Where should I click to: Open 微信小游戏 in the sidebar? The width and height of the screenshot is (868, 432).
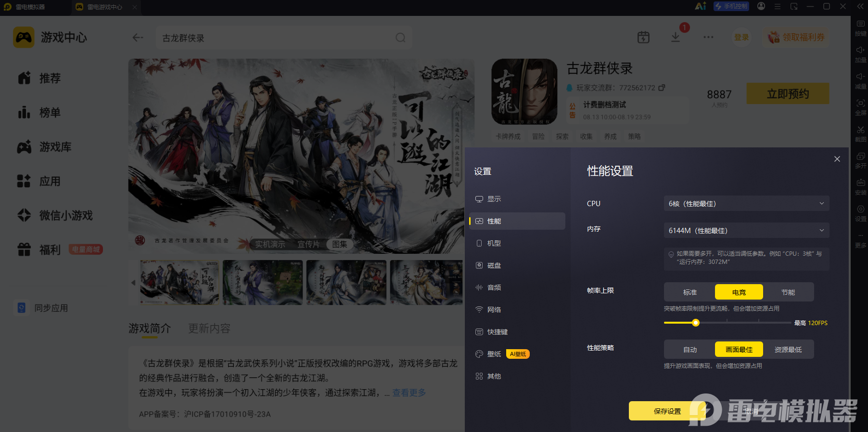pos(55,215)
